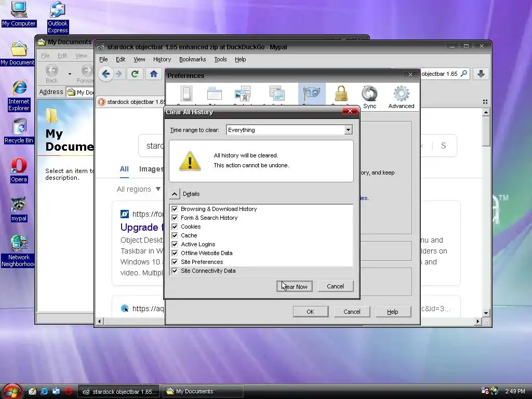
Task: Toggle Offline Website Data checkbox
Action: point(175,253)
